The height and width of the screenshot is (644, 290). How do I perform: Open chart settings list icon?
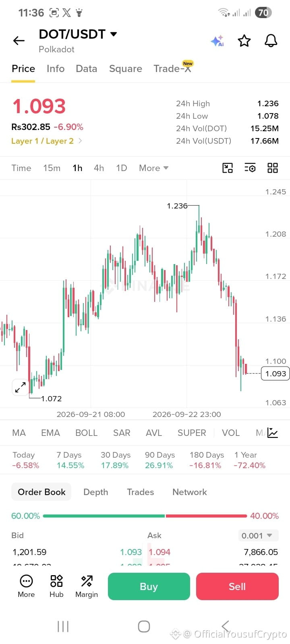(x=250, y=168)
